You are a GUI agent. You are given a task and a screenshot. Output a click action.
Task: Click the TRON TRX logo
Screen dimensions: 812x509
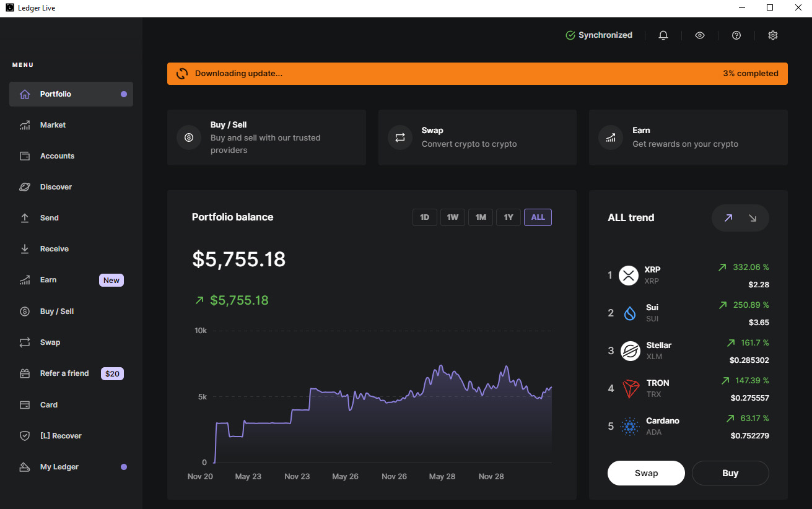coord(631,389)
